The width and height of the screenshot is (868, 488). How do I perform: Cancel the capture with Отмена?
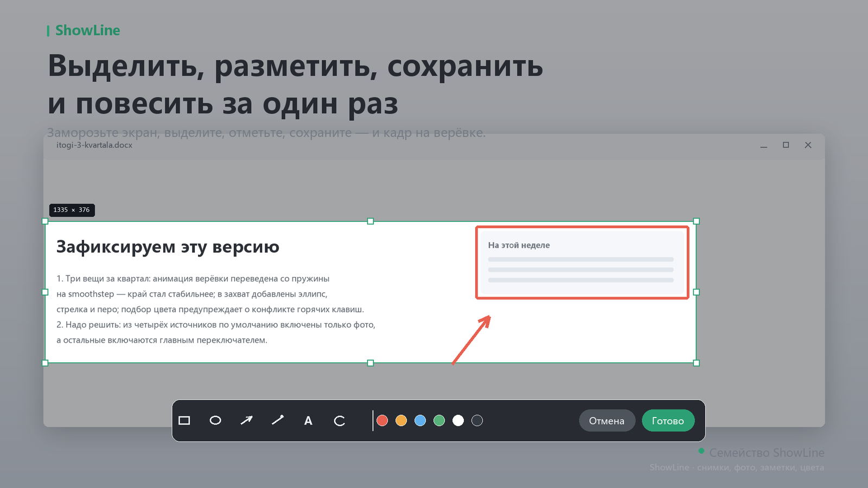607,421
